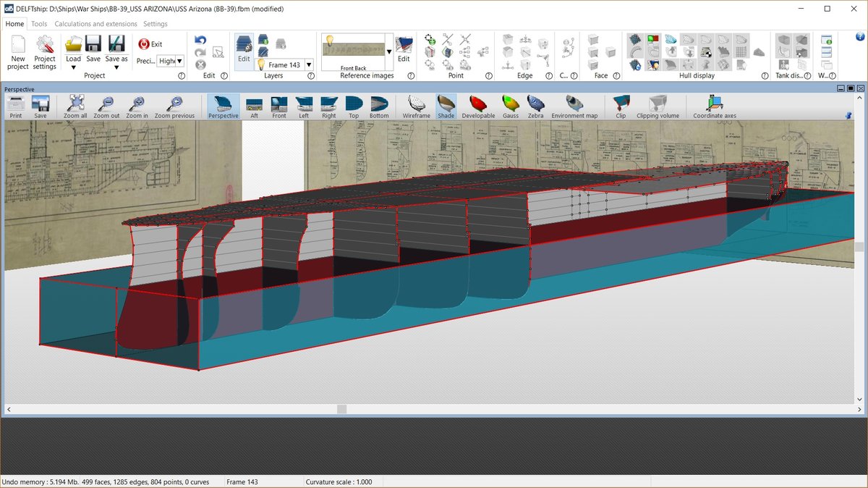Screen dimensions: 868x488
Task: Click the Undo arrow in Edit group
Action: [x=200, y=41]
